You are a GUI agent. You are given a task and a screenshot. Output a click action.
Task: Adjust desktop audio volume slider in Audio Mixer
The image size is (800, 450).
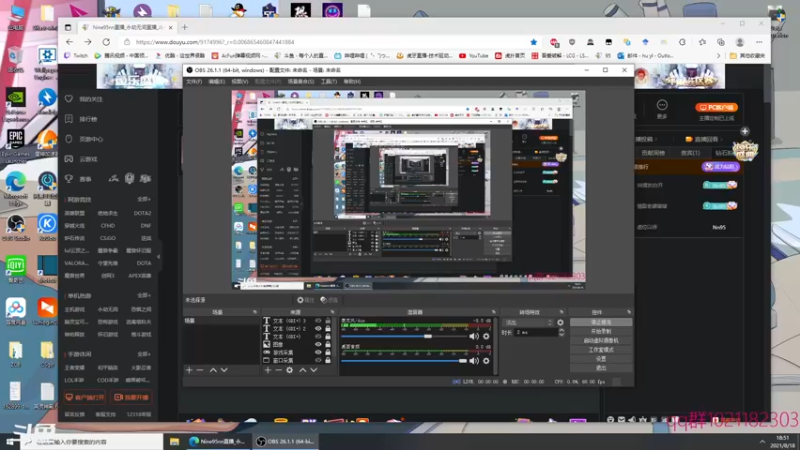pyautogui.click(x=462, y=361)
